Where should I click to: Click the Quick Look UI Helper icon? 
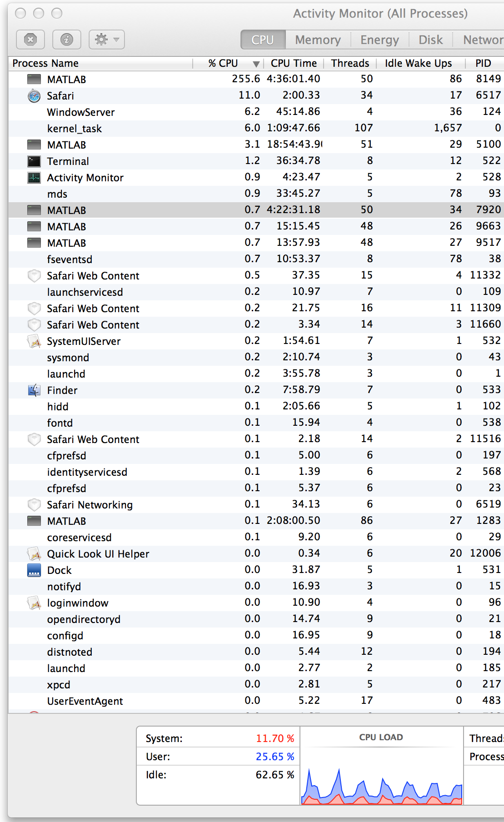point(34,554)
